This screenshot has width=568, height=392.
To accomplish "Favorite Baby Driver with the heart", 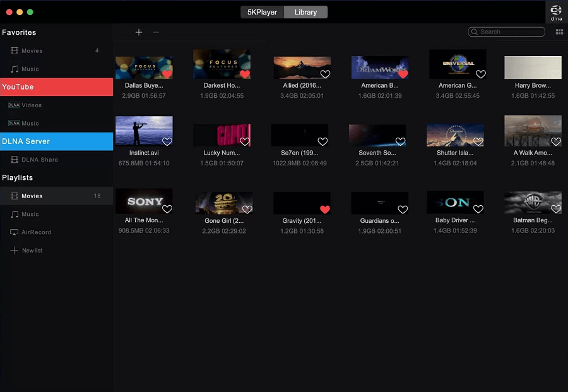I will tap(478, 209).
